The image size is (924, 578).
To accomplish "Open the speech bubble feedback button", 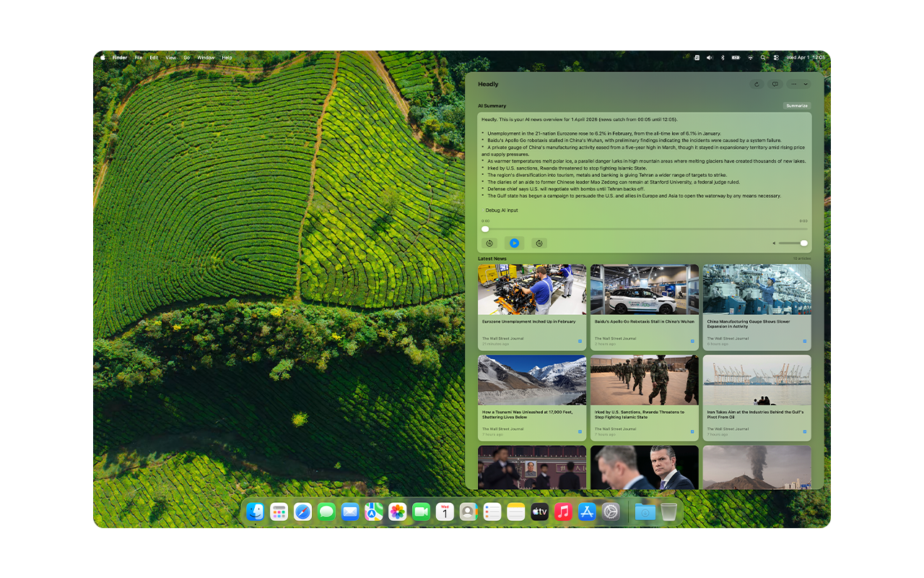I will pos(775,85).
